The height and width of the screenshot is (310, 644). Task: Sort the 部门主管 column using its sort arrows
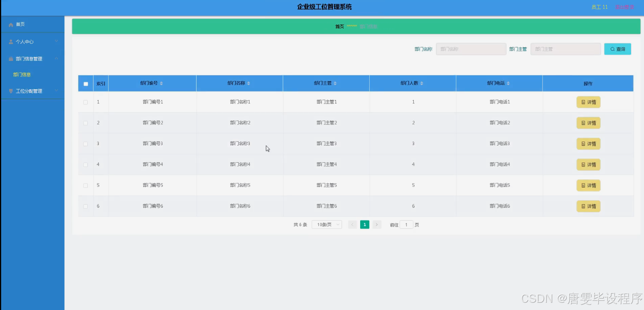335,83
